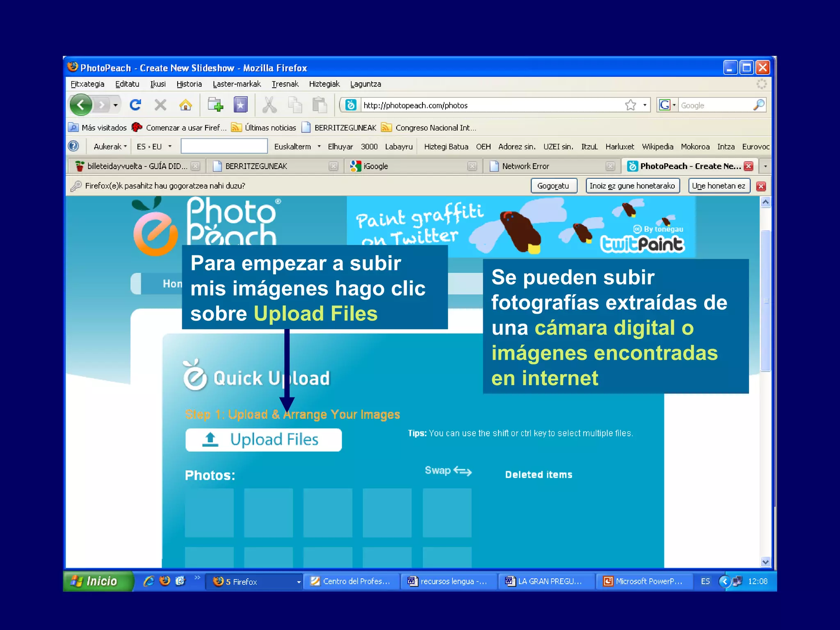Click the help question mark icon
Image resolution: width=840 pixels, height=630 pixels.
coord(73,146)
